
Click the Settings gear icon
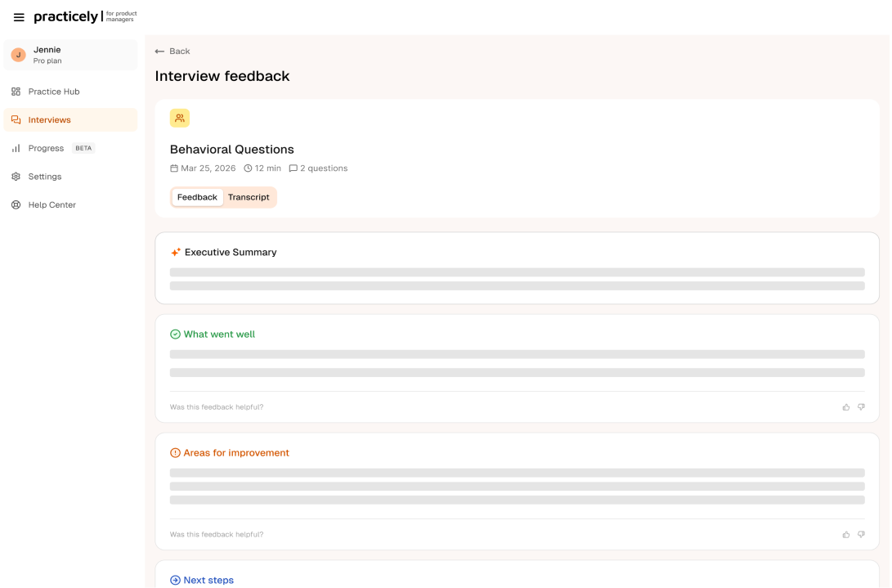pos(16,177)
